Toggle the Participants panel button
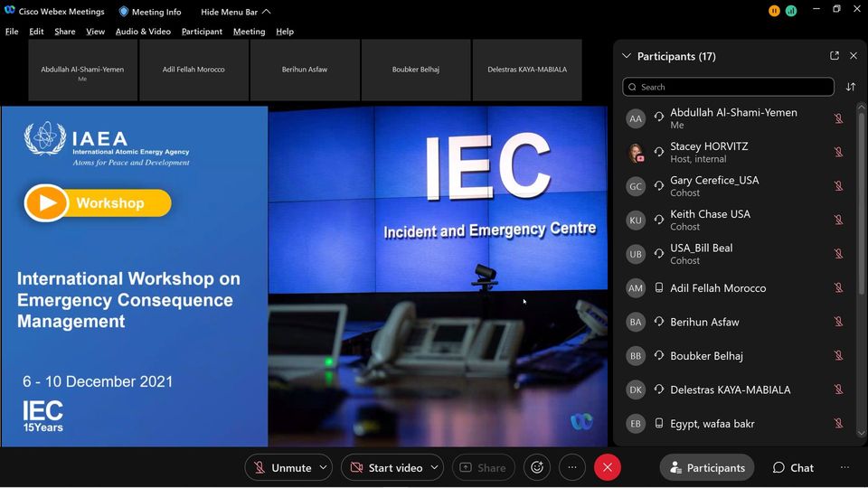This screenshot has width=868, height=488. point(707,467)
